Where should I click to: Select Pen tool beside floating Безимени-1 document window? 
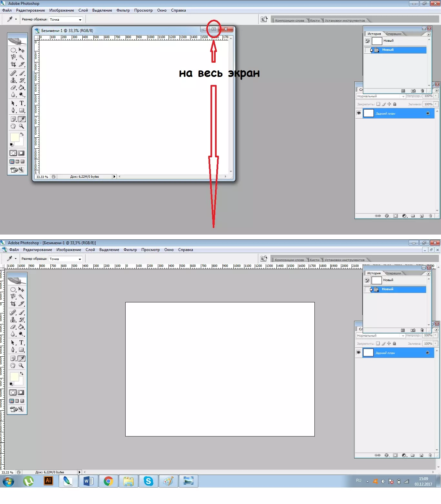coord(13,110)
